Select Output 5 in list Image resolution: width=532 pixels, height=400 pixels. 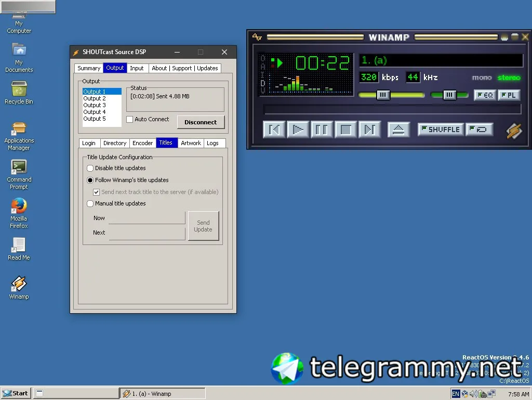102,119
